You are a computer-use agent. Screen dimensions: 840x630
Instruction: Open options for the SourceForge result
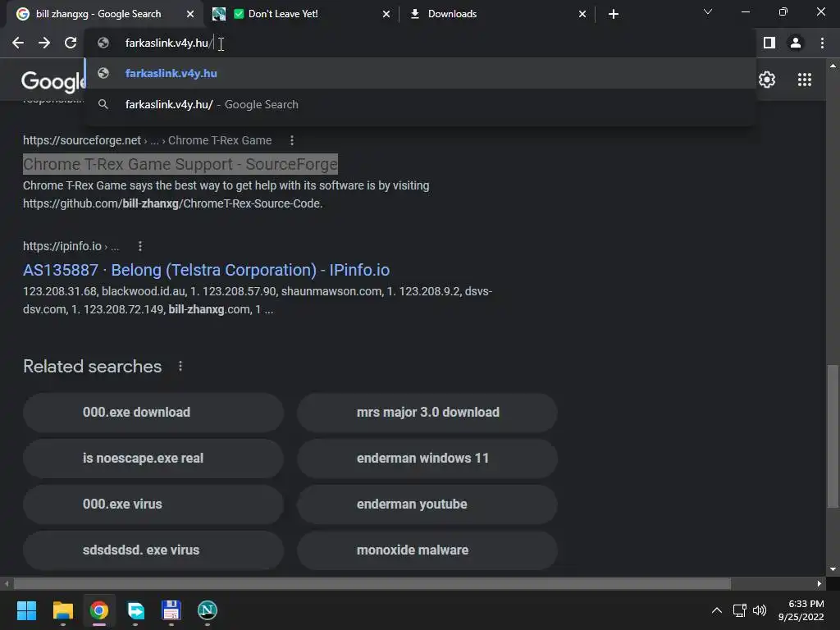[x=291, y=140]
